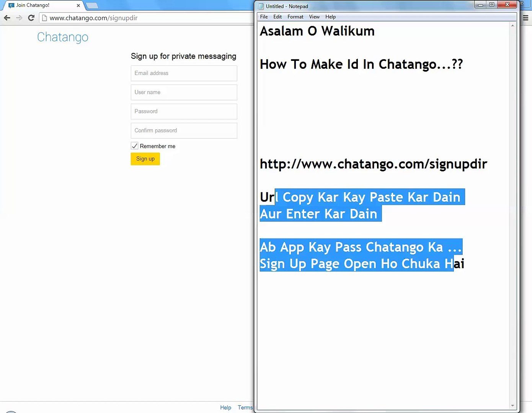Image resolution: width=532 pixels, height=413 pixels.
Task: Click 'Sign up for private messaging' heading
Action: [x=184, y=56]
